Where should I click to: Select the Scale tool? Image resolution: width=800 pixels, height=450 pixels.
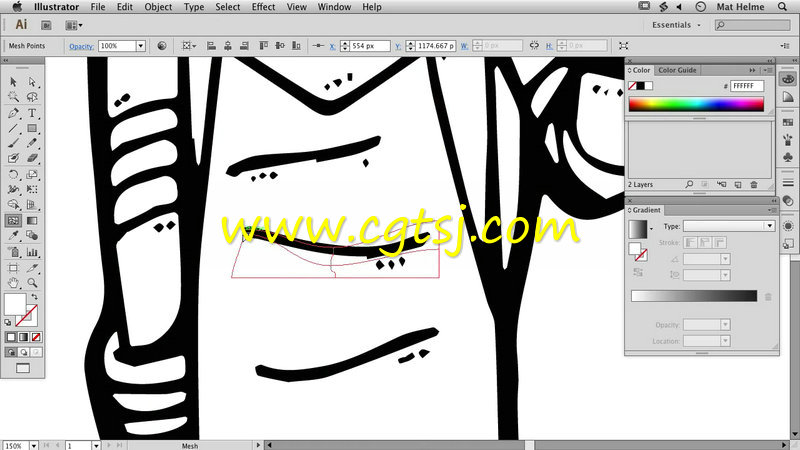tap(32, 174)
